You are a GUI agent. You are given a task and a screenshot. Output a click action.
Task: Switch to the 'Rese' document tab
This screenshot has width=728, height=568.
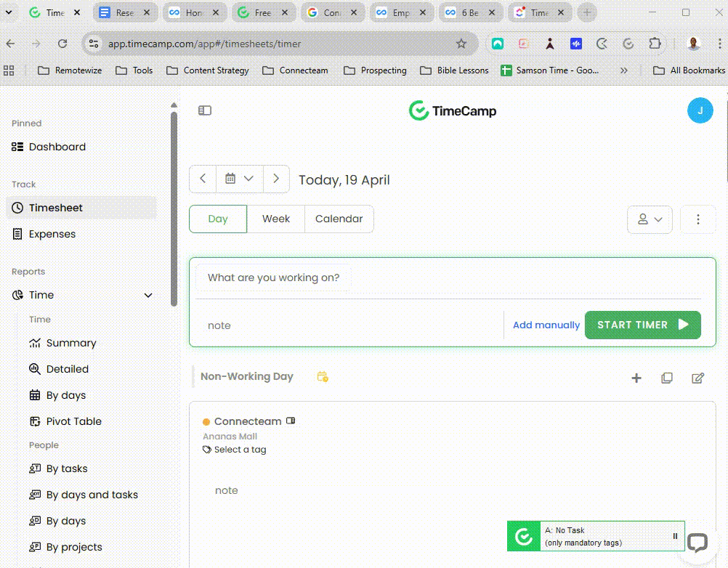coord(125,12)
